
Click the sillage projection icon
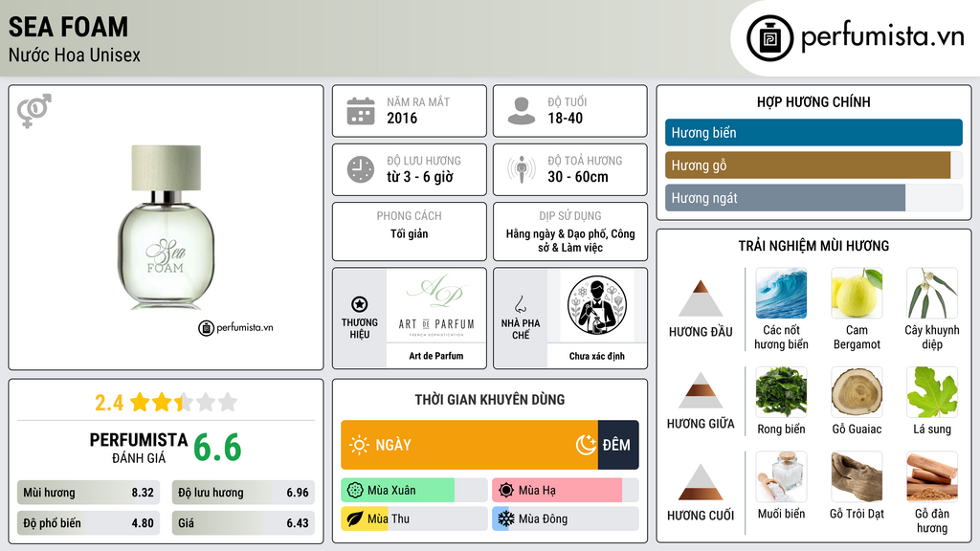coord(522,169)
